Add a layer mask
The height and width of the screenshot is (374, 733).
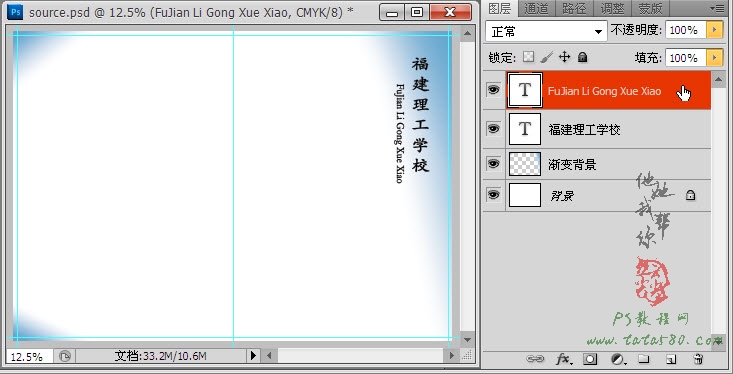590,359
